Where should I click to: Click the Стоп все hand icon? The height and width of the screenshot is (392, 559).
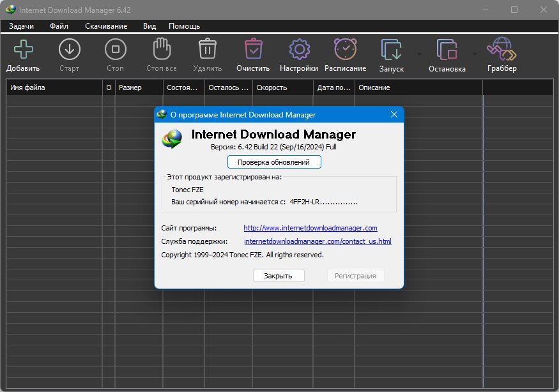[x=162, y=49]
